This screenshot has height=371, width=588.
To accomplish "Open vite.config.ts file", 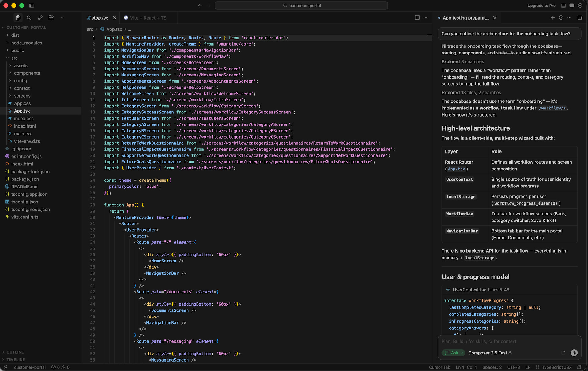I will coord(25,217).
